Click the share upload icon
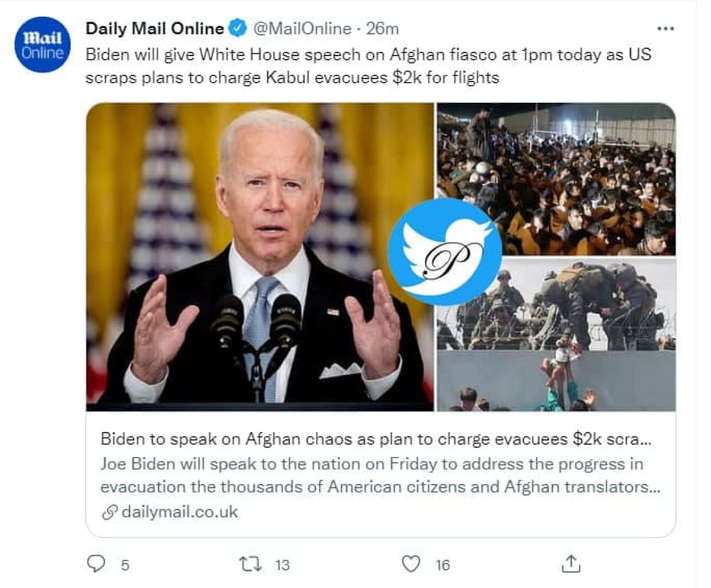Viewport: 711px width, 588px height. click(x=570, y=564)
